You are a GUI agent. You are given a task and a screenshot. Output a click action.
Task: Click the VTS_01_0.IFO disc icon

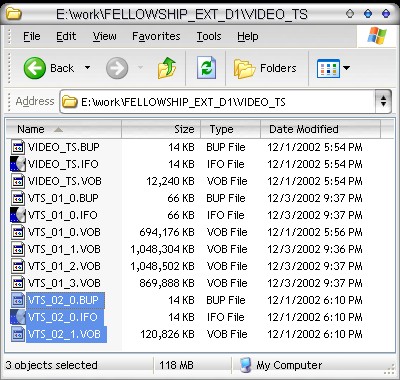(18, 215)
